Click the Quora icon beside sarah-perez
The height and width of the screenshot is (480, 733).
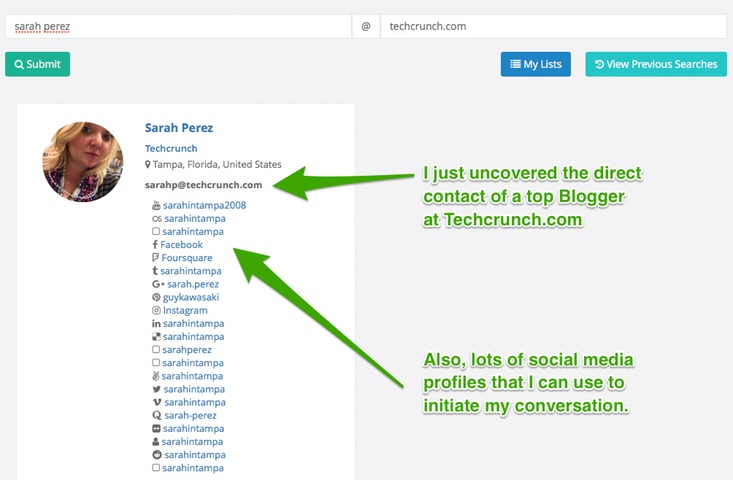click(157, 415)
